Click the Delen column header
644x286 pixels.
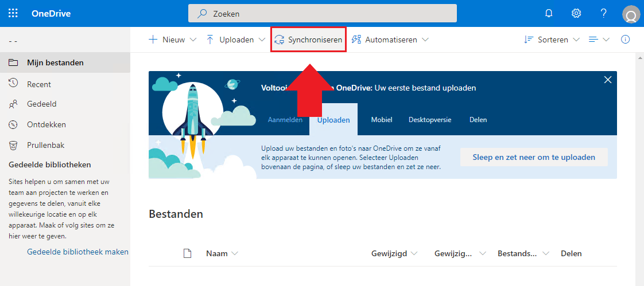(x=571, y=253)
